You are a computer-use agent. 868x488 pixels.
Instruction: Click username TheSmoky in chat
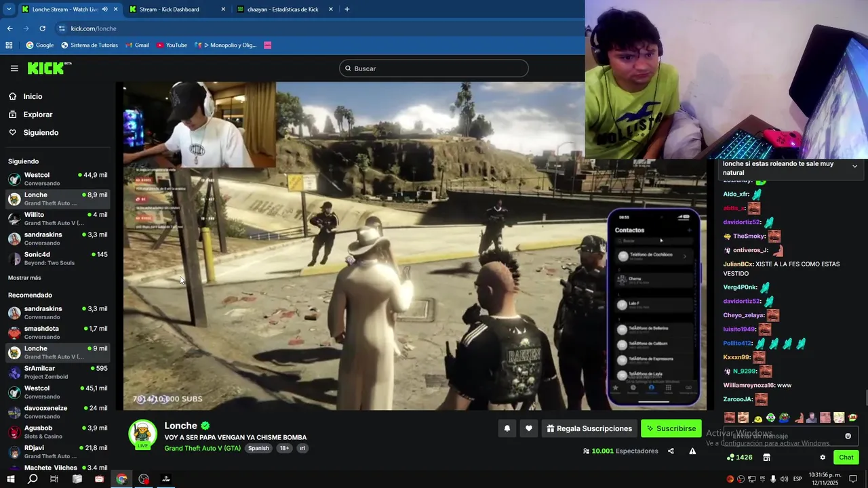coord(749,236)
